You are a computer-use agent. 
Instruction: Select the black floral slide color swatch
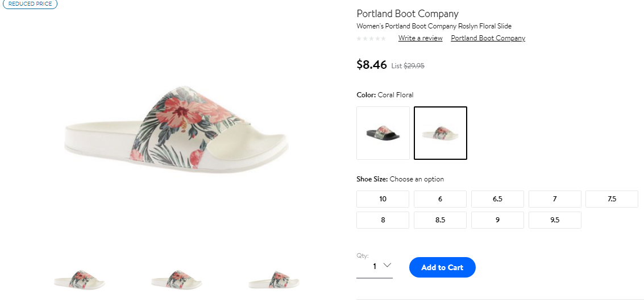[383, 133]
